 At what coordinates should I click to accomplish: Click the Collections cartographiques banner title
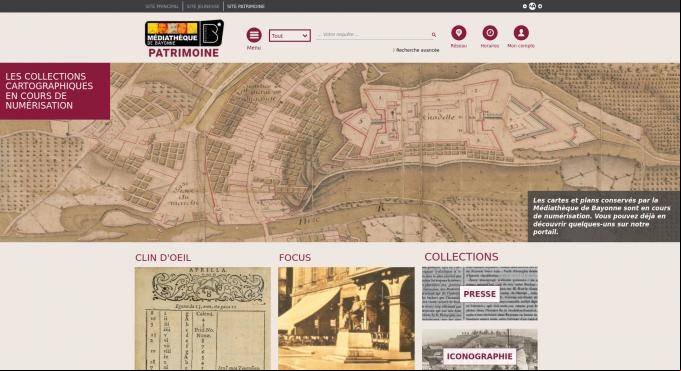49,91
